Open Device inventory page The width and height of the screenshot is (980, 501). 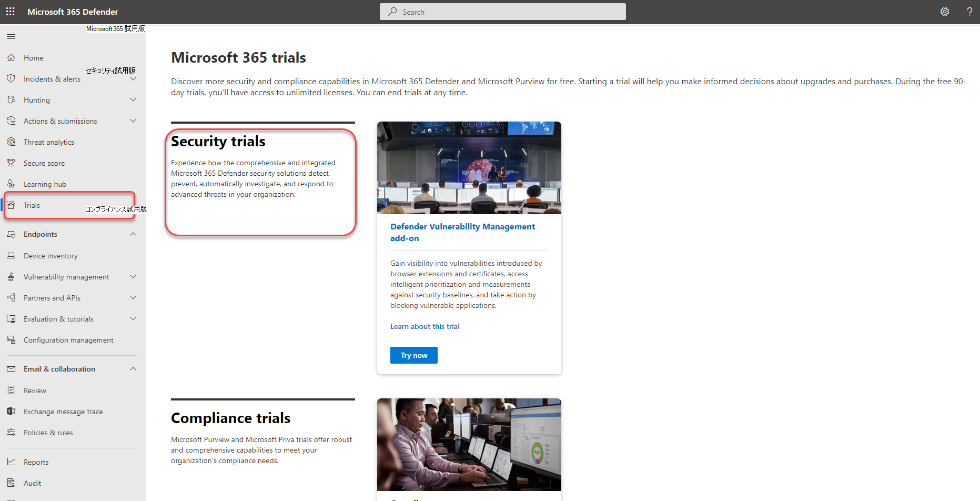50,256
